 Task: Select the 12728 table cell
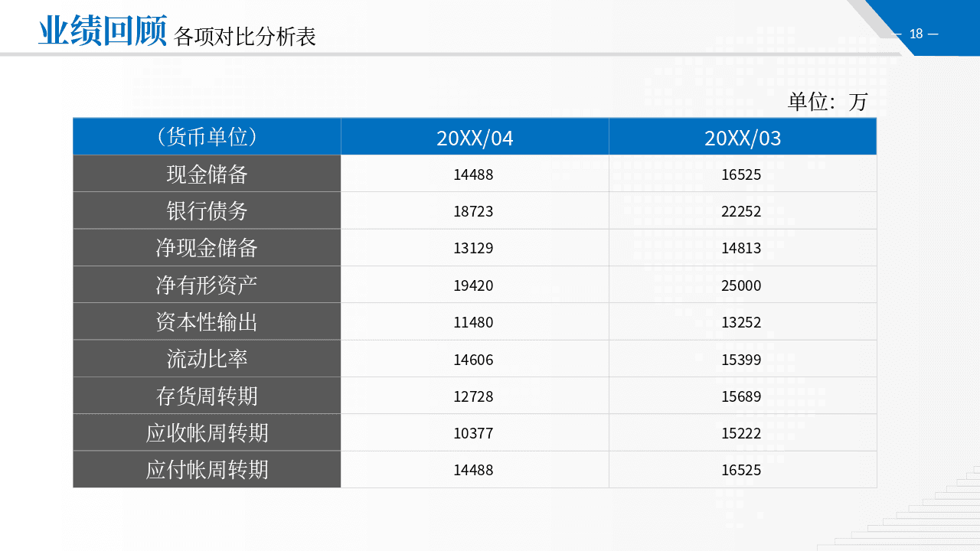475,396
